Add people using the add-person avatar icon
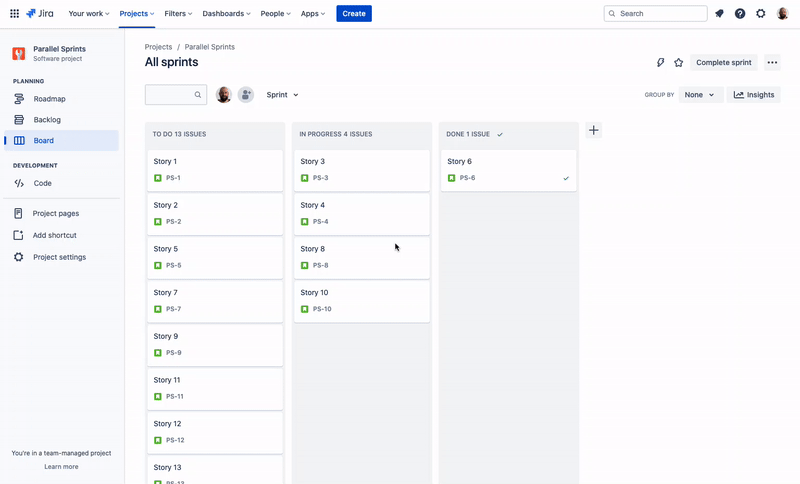This screenshot has width=800, height=484. (x=245, y=95)
